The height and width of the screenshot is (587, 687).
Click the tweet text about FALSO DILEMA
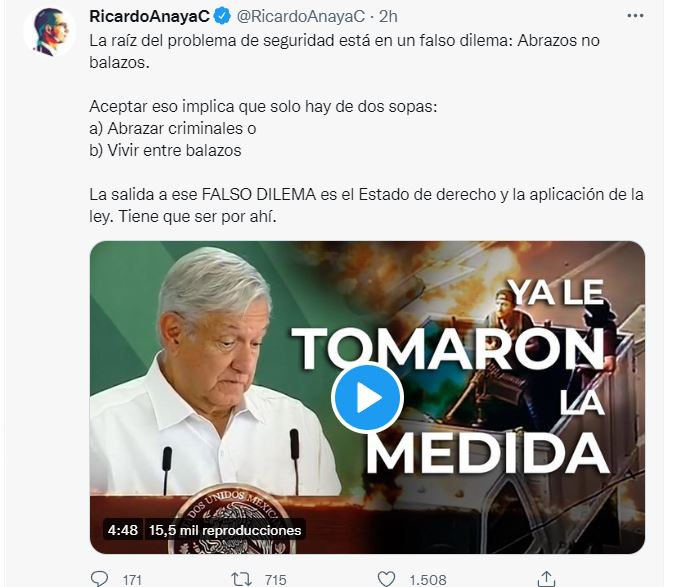point(366,205)
